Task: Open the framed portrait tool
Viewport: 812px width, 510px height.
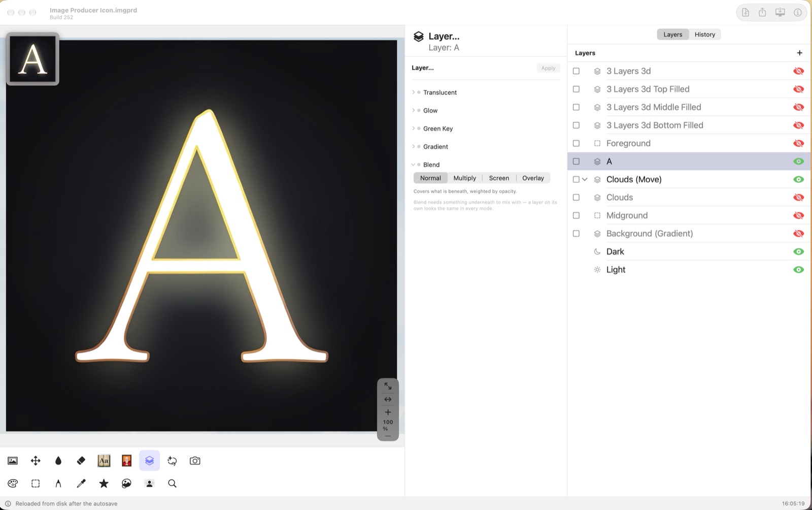Action: pyautogui.click(x=127, y=461)
